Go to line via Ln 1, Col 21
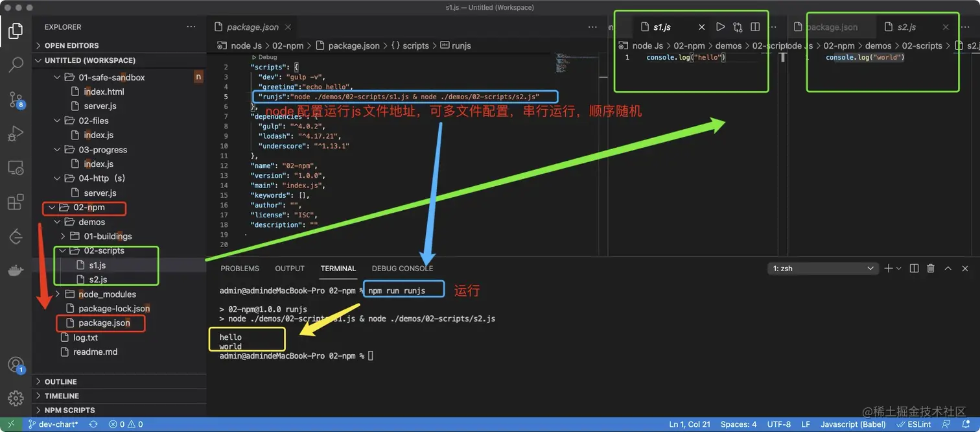The image size is (980, 432). pyautogui.click(x=690, y=424)
